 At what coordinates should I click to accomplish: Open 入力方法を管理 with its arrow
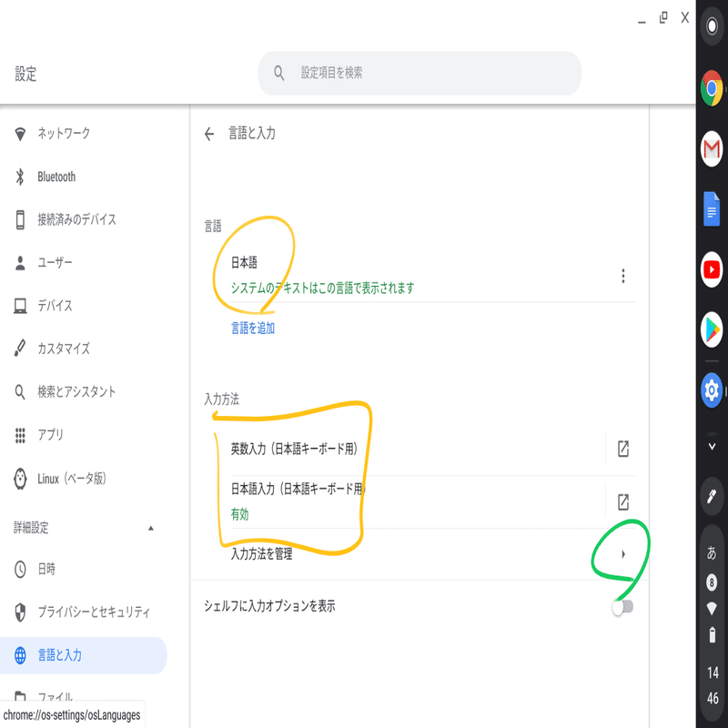tap(622, 552)
